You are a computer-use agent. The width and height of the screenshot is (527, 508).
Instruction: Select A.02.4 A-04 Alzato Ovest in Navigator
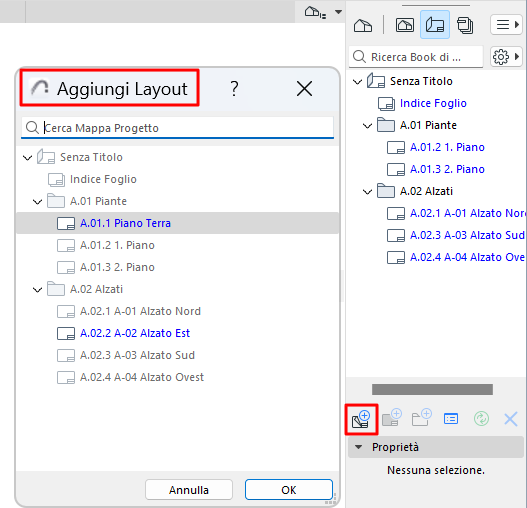pyautogui.click(x=467, y=257)
